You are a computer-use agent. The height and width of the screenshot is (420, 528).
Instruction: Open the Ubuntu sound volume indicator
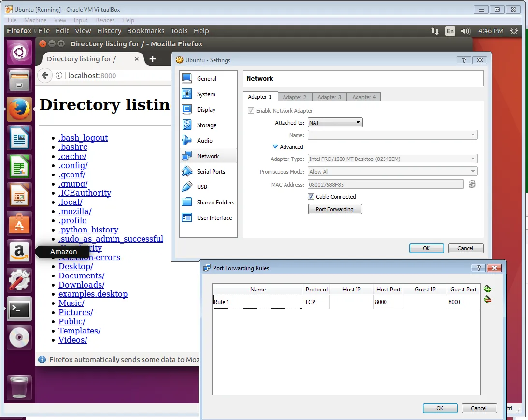point(465,31)
